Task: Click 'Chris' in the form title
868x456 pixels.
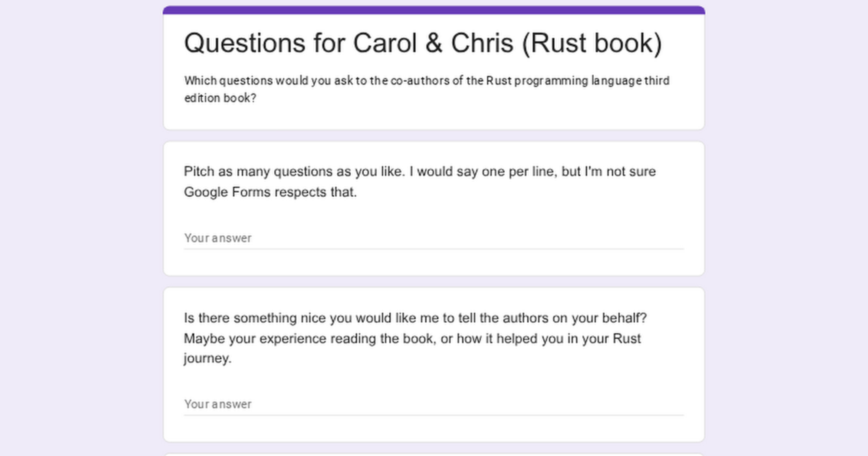Action: click(482, 43)
